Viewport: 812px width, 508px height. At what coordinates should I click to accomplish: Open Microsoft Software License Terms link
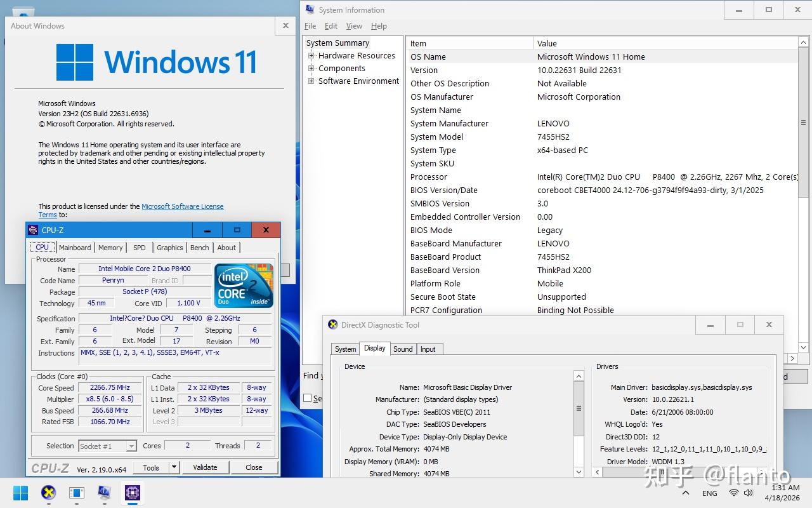[183, 206]
